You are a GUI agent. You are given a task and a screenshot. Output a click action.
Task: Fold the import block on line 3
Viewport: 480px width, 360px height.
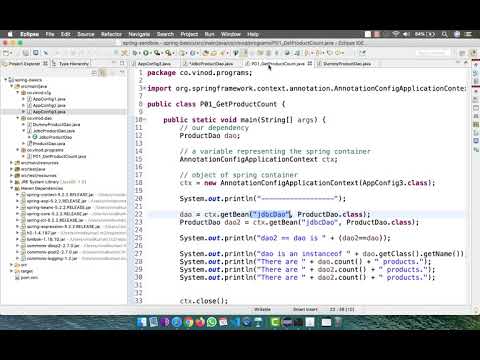coord(144,88)
